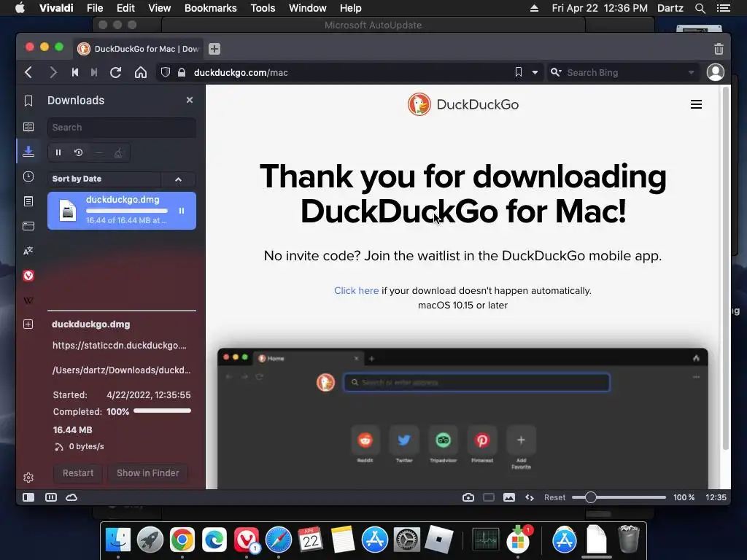Pause the duckduckgo.dmg download item
747x560 pixels.
[182, 211]
